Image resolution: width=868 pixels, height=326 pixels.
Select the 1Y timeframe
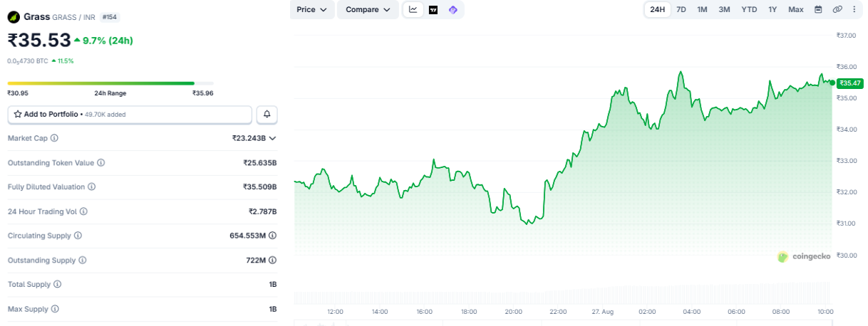coord(773,9)
